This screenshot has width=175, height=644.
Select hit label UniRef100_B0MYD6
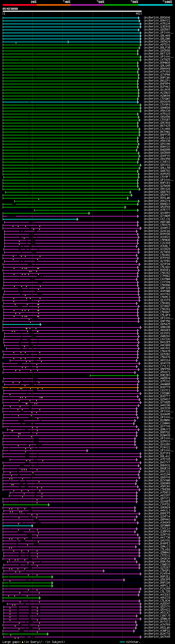coord(157,234)
